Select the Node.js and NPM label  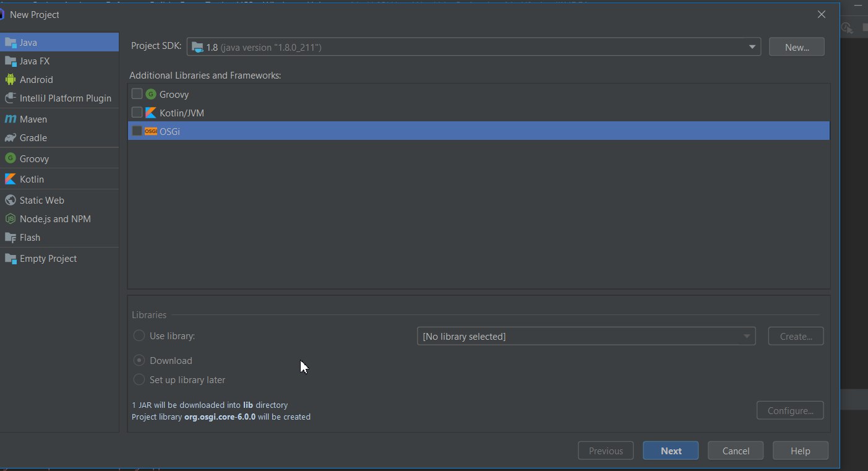55,218
